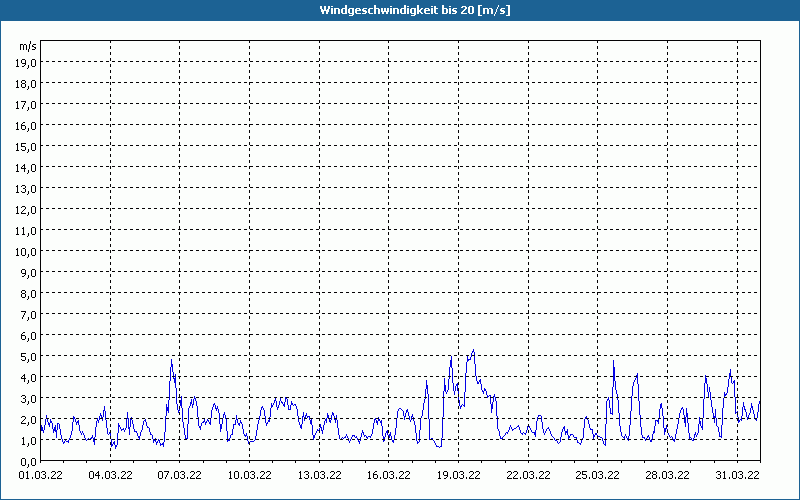Select the 9,0 axis value
The width and height of the screenshot is (800, 500).
(28, 272)
